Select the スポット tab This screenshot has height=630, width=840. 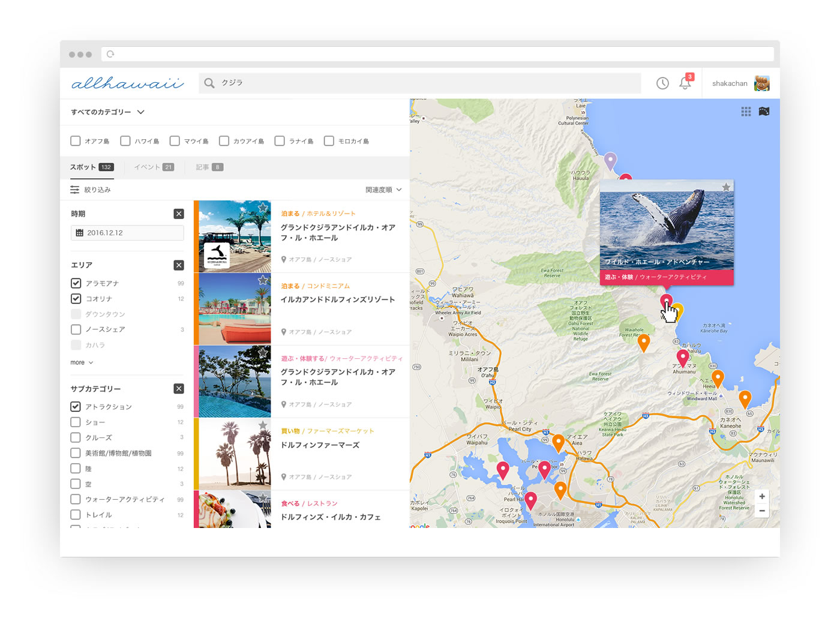coord(92,167)
